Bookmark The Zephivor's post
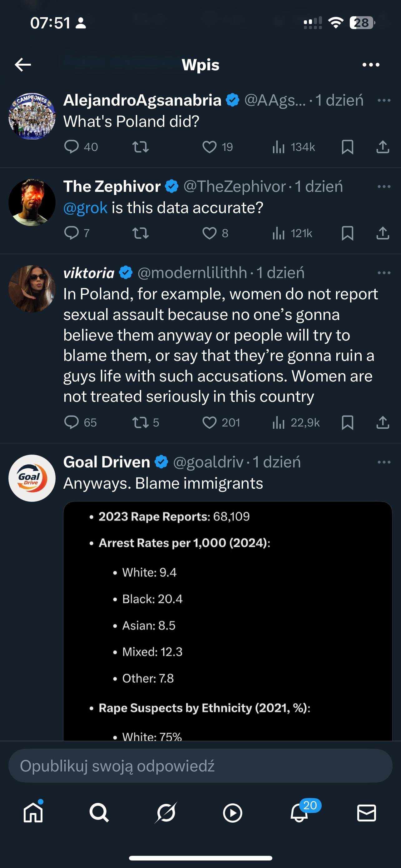This screenshot has height=868, width=401. 347,233
